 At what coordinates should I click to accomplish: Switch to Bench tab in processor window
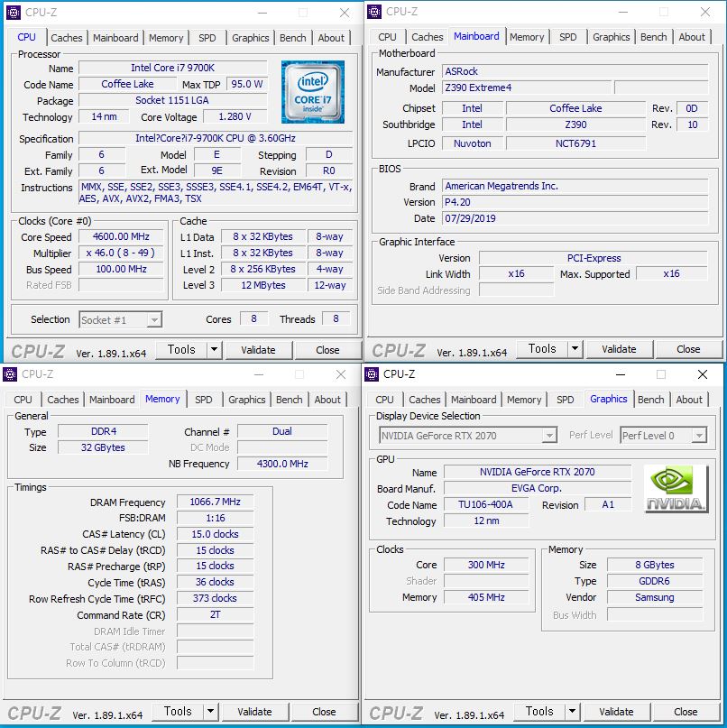[292, 38]
